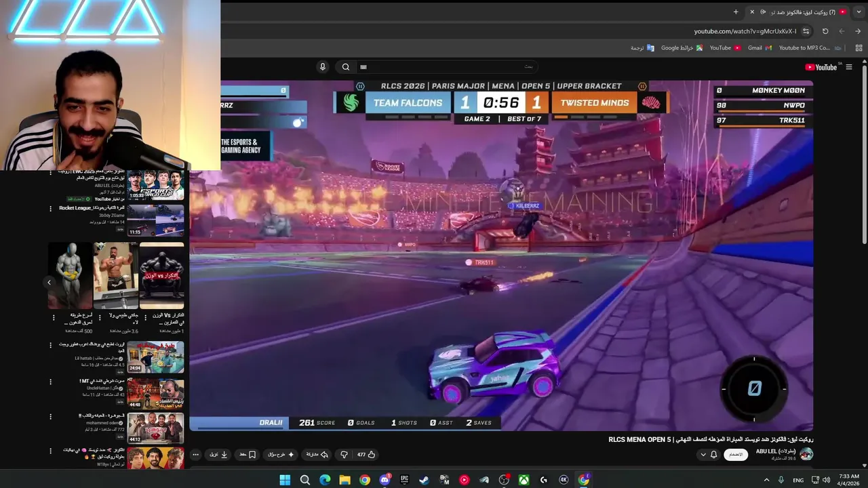Open site information icon in address bar
Image resolution: width=868 pixels, height=488 pixels.
coord(806,31)
